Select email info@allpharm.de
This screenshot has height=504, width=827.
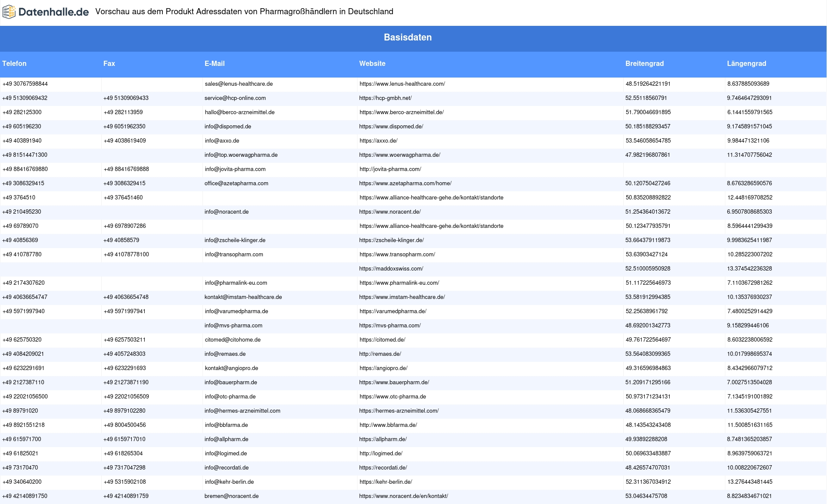(x=226, y=439)
